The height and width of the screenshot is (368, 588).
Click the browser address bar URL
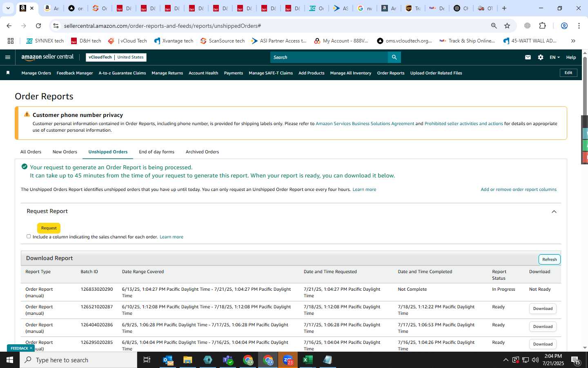[163, 26]
